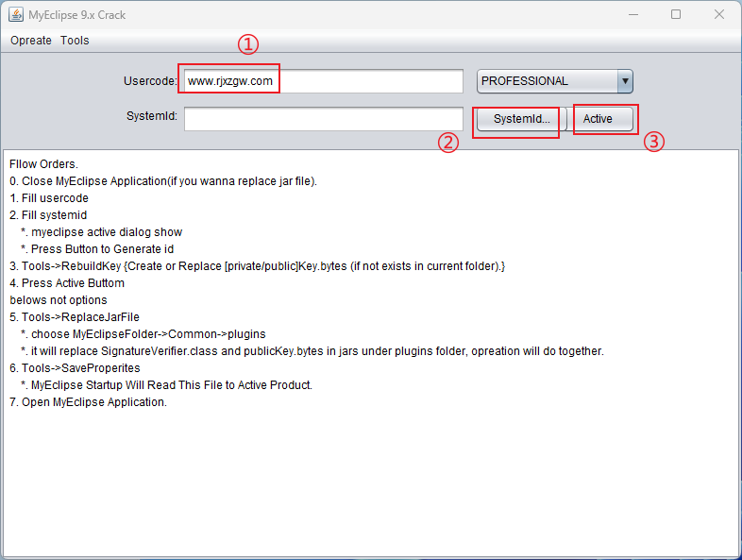The height and width of the screenshot is (560, 742).
Task: Click the '2. Fill systemid' line
Action: [x=48, y=215]
